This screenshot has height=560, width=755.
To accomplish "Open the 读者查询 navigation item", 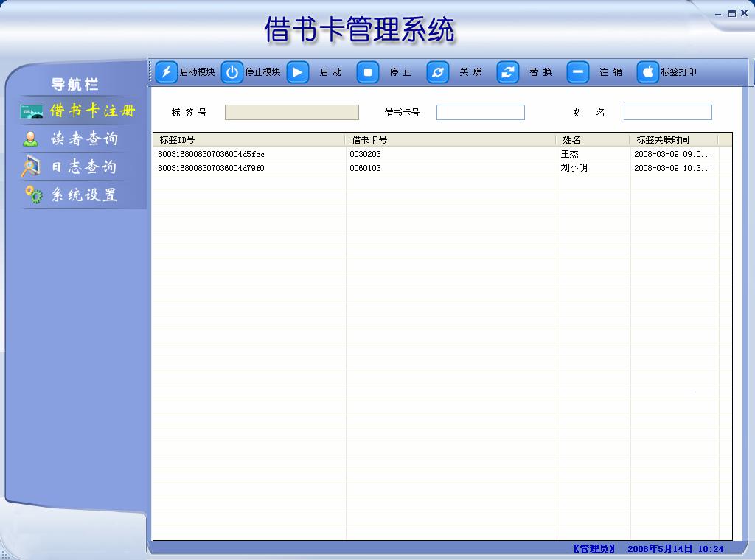I will [x=84, y=139].
